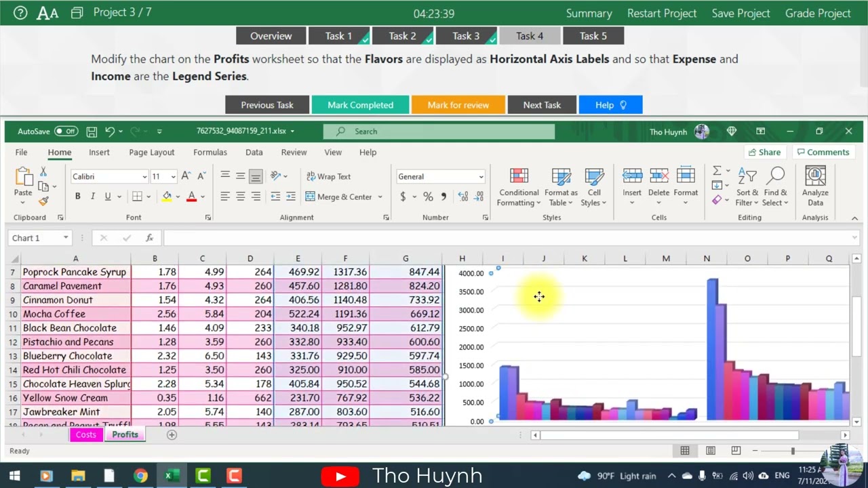The height and width of the screenshot is (488, 868).
Task: Click the Middle Align icon
Action: coord(240,176)
